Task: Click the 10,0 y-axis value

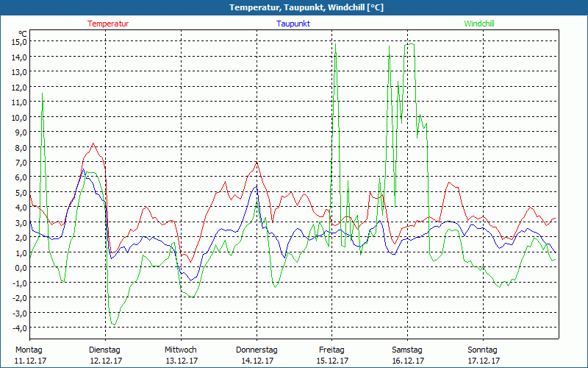Action: [20, 117]
